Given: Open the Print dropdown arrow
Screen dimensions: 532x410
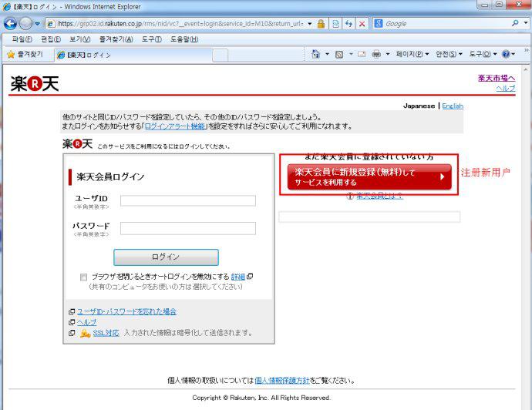Looking at the screenshot, I should click(388, 54).
